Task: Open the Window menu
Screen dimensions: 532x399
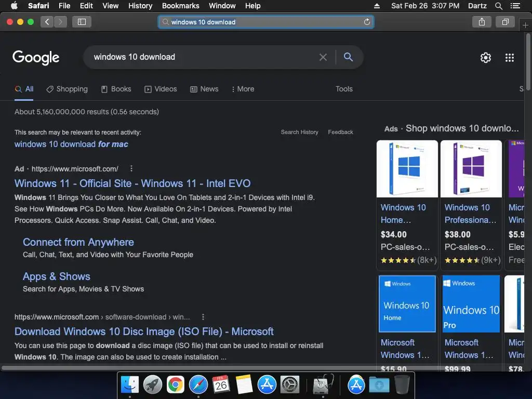Action: coord(222,6)
